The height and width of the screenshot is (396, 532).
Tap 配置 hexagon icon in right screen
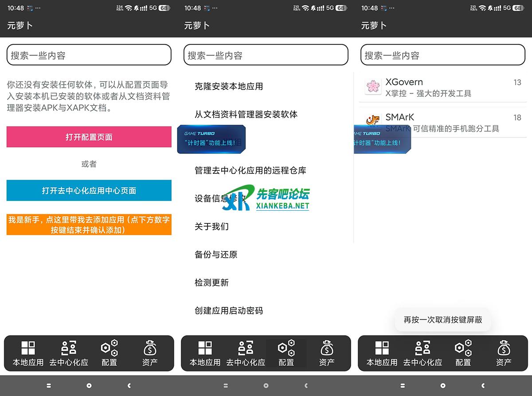tap(463, 348)
